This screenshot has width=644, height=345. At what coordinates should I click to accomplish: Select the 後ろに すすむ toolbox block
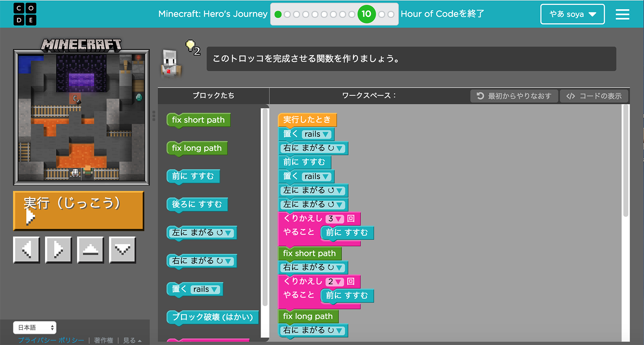click(x=197, y=205)
